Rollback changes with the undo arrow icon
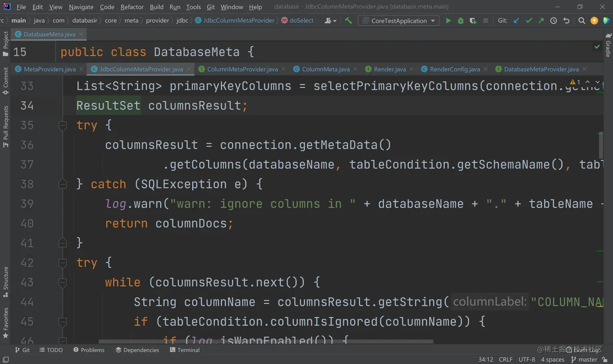The height and width of the screenshot is (364, 613). click(566, 20)
